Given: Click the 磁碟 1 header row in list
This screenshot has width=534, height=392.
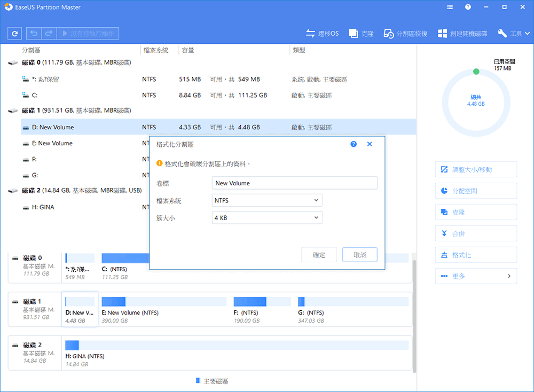Looking at the screenshot, I should click(70, 111).
